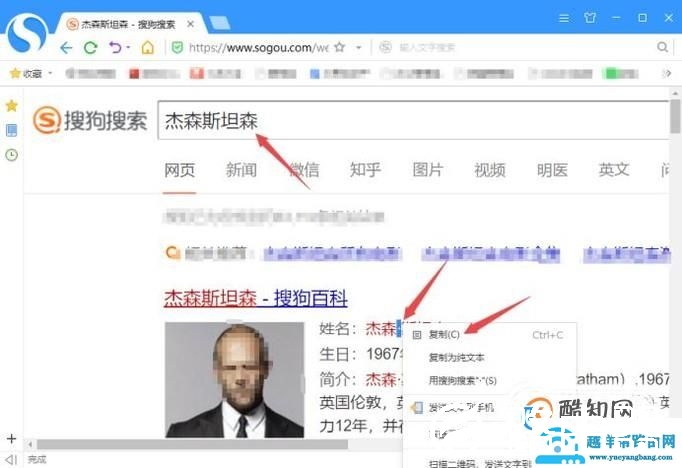Open the 收藏 favorites button
Viewport: 682px width, 468px height.
[x=26, y=74]
